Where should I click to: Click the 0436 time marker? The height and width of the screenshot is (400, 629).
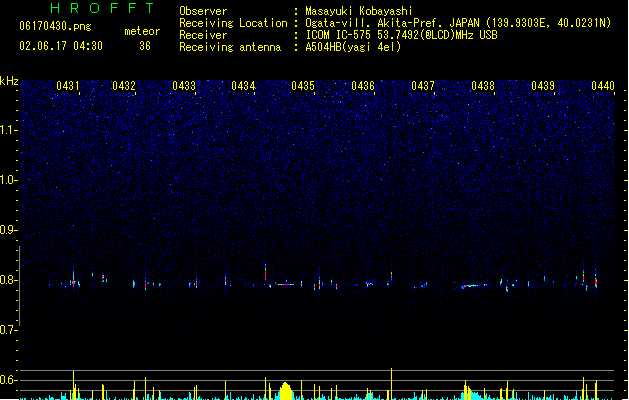[363, 86]
